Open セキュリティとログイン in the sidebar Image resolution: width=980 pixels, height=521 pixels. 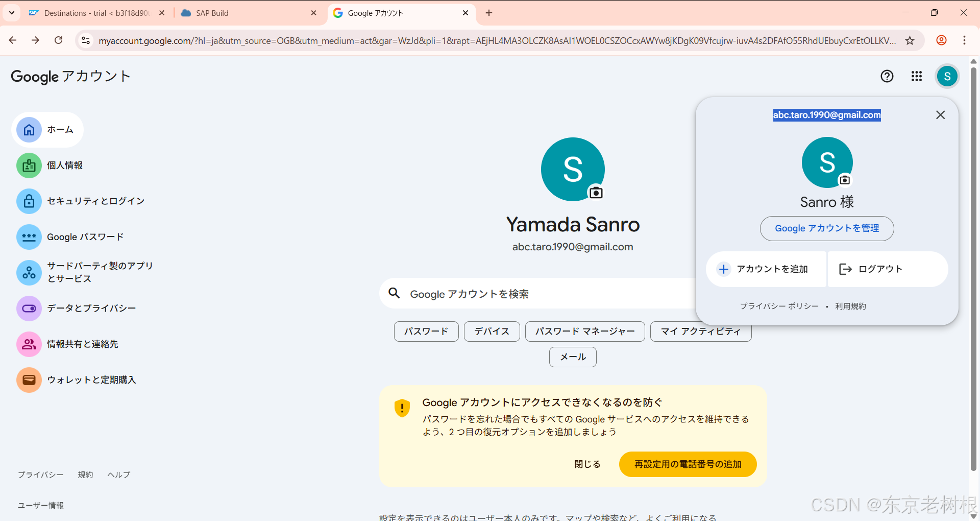pos(96,201)
